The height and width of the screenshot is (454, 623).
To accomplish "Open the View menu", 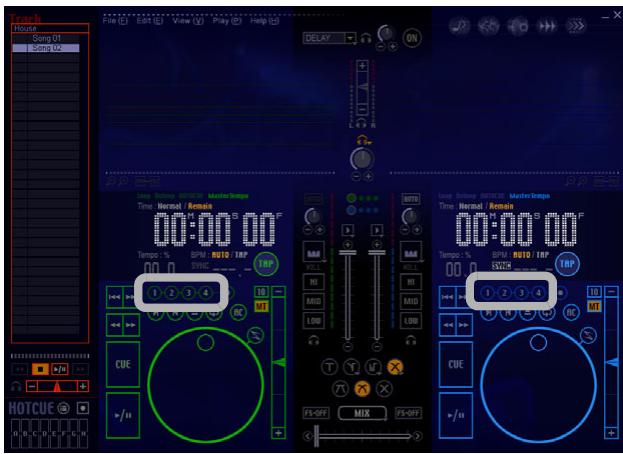I will tap(188, 21).
